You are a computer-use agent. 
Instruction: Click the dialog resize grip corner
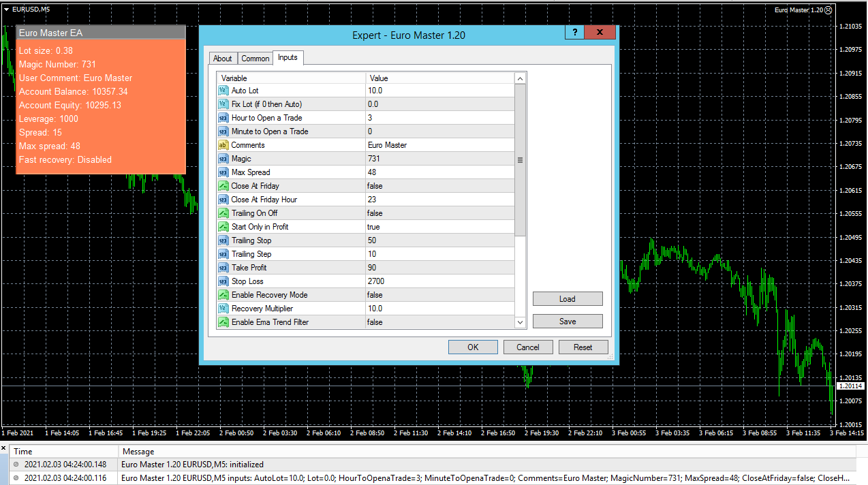610,356
